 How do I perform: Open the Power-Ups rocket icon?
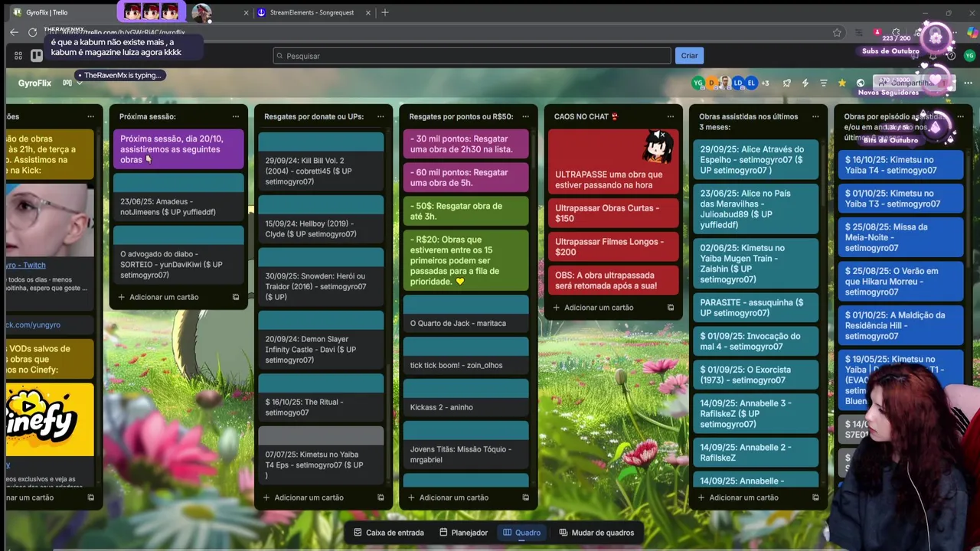[786, 83]
